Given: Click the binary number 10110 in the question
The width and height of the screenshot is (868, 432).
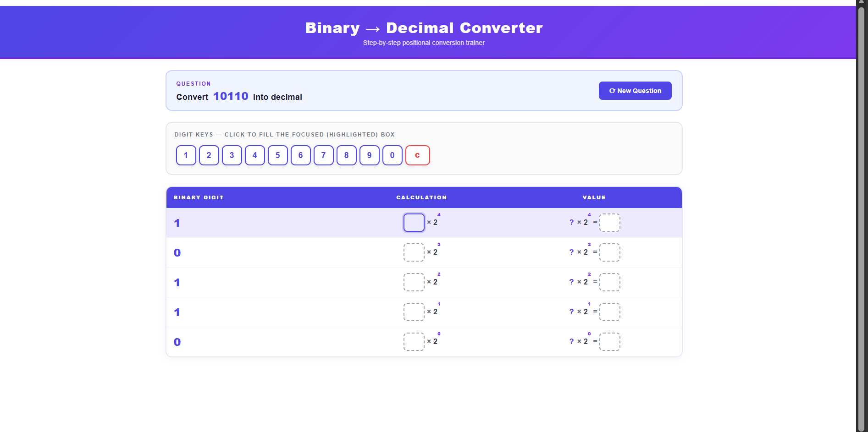Looking at the screenshot, I should tap(231, 96).
